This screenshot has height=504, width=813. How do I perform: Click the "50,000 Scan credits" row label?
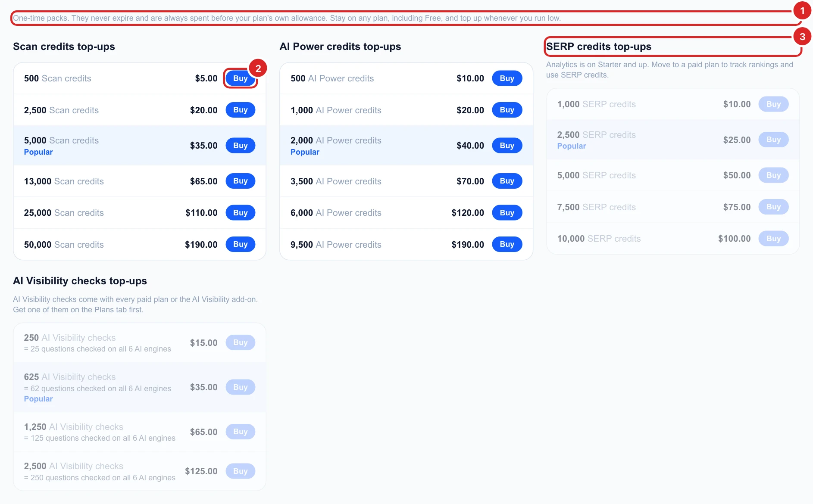(x=64, y=245)
